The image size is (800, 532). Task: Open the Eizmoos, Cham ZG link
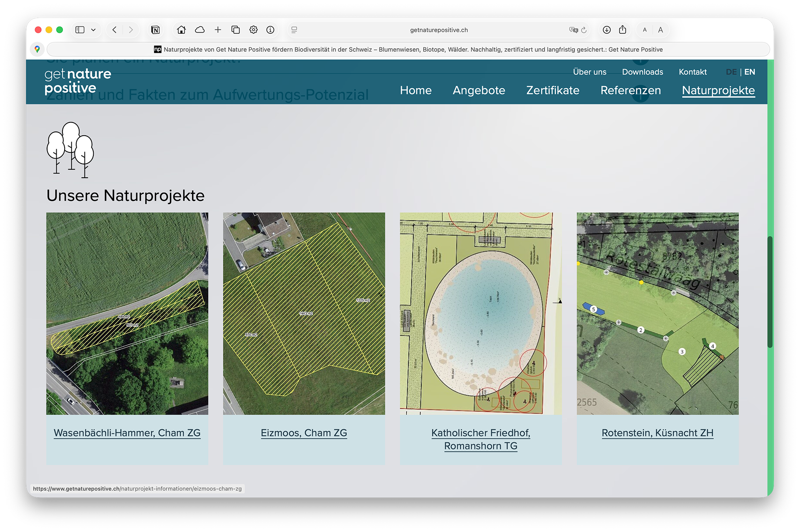[x=304, y=433]
